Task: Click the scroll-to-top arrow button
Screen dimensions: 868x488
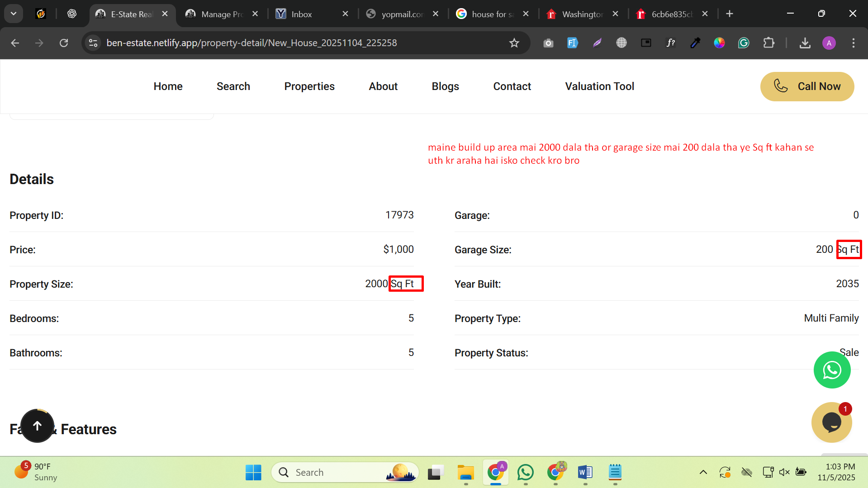Action: coord(38,426)
